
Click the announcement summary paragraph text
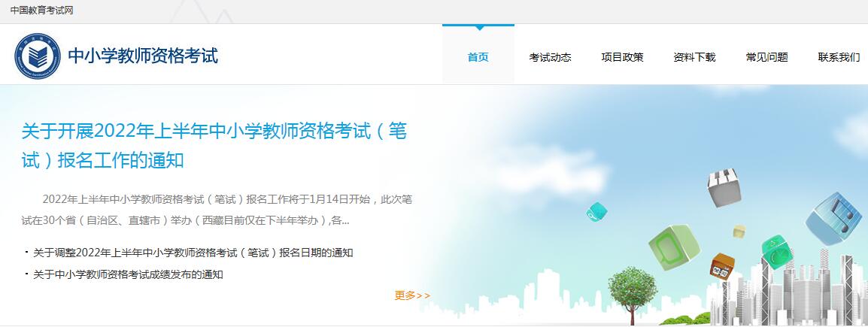(217, 210)
